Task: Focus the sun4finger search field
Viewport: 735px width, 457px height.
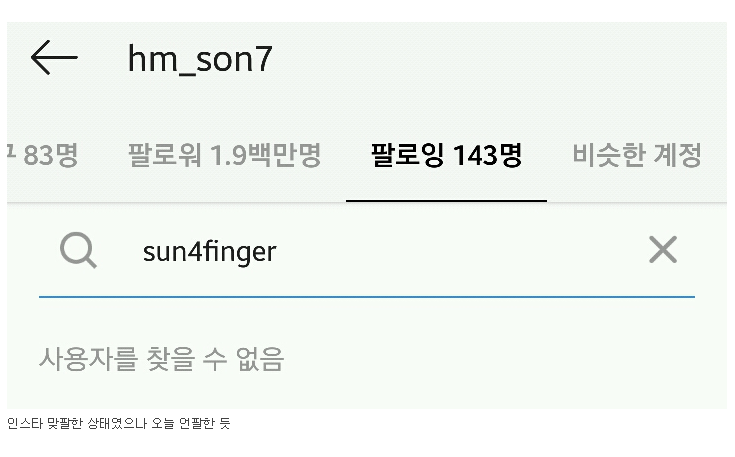Action: point(367,251)
